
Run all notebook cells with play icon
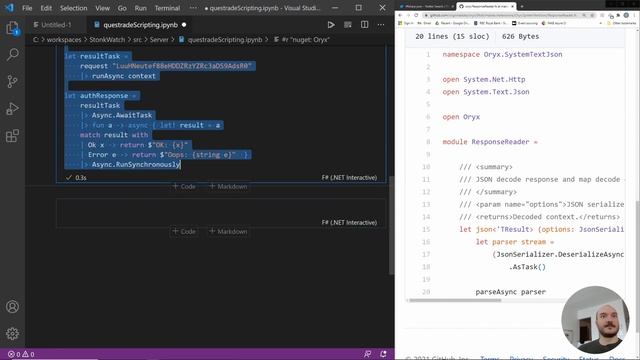coord(331,25)
